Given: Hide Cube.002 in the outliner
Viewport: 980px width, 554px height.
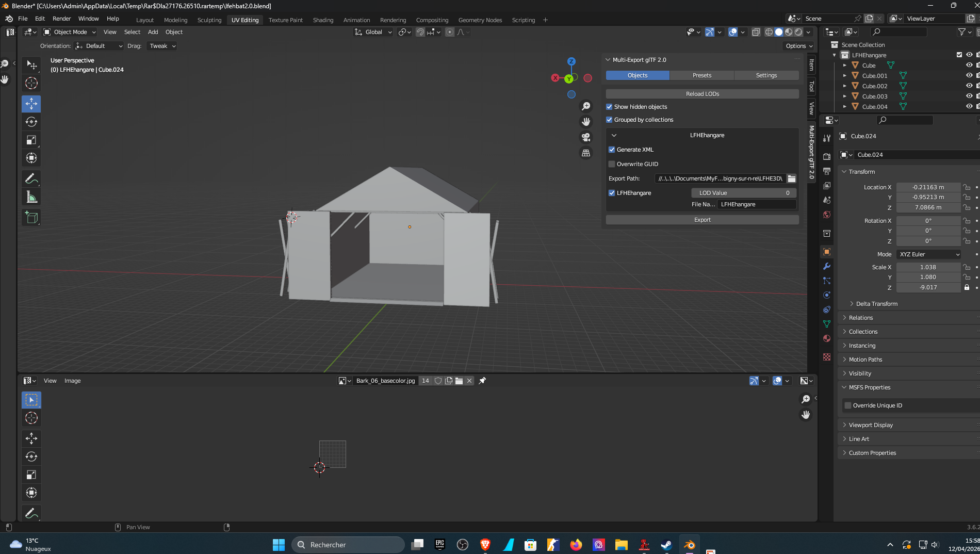Looking at the screenshot, I should click(969, 86).
